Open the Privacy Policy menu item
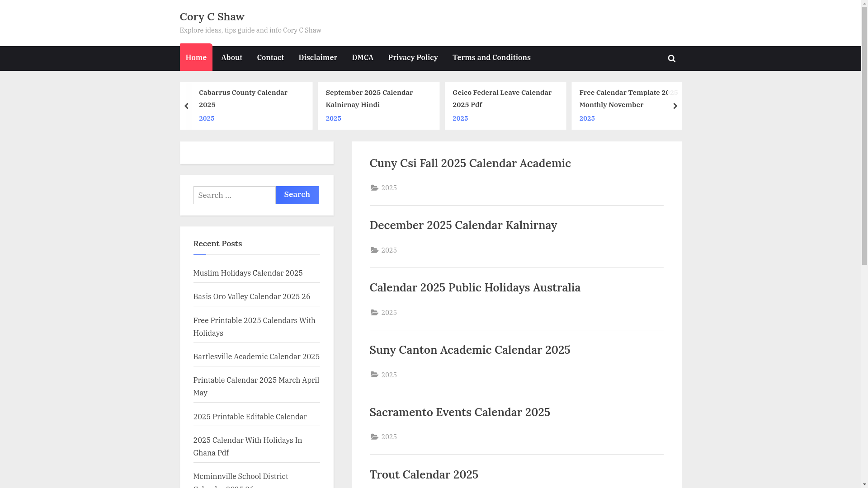Screen dimensions: 868x488 pyautogui.click(x=413, y=57)
